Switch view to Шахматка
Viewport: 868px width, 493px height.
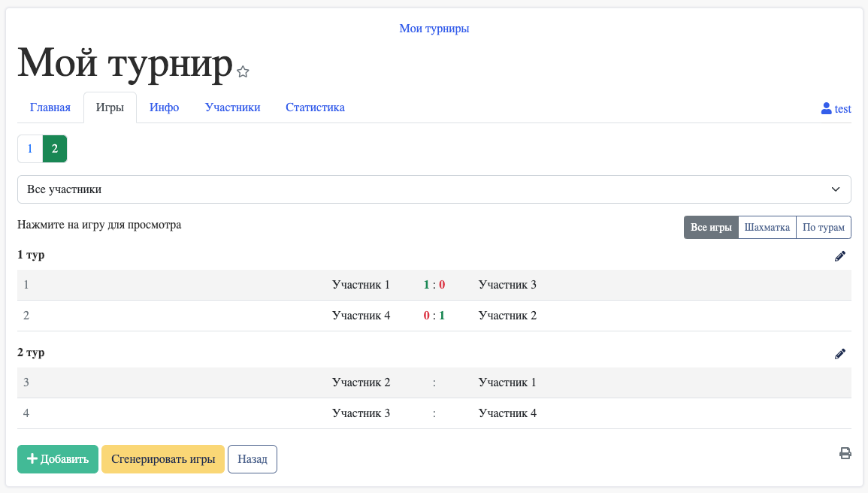(767, 228)
